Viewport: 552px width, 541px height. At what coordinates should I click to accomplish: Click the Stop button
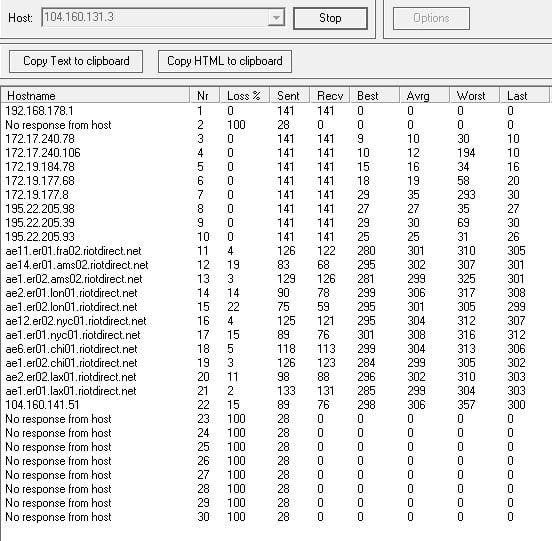tap(330, 18)
